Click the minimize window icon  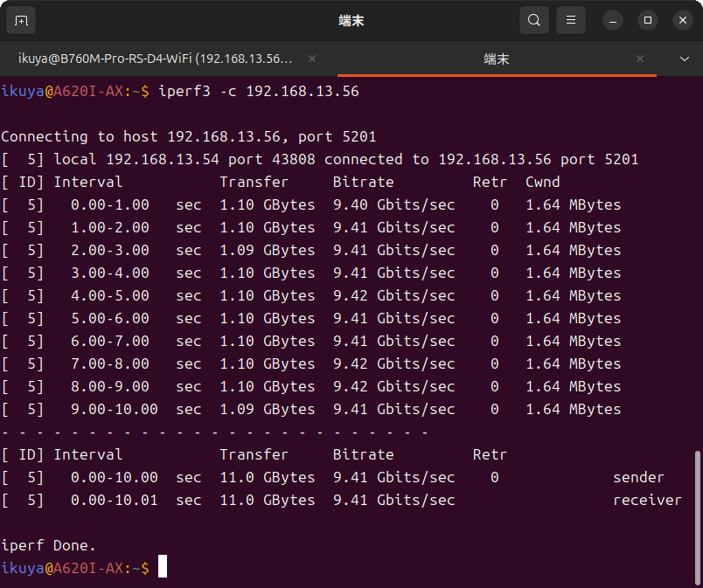tap(612, 20)
